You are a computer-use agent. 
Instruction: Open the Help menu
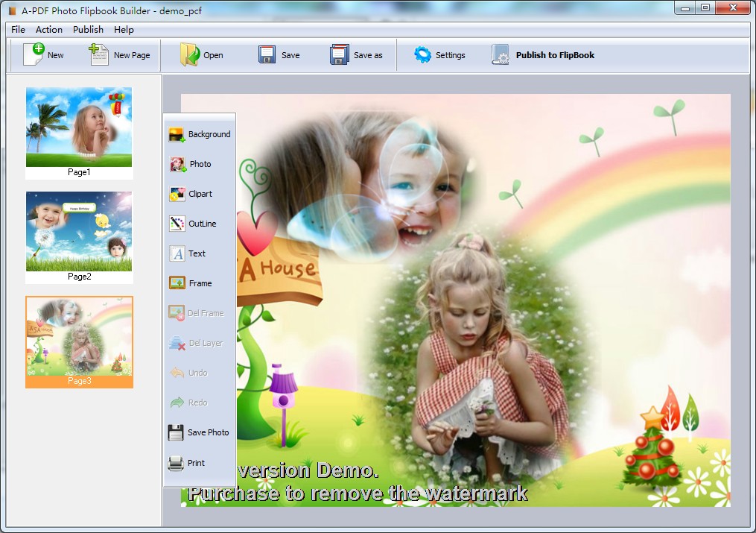(x=124, y=29)
